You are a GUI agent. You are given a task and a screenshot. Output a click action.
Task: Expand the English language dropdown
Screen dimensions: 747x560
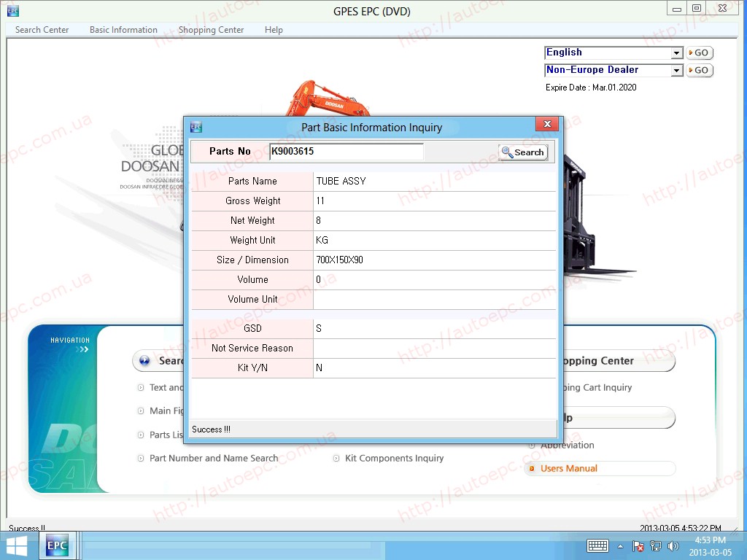pyautogui.click(x=676, y=52)
